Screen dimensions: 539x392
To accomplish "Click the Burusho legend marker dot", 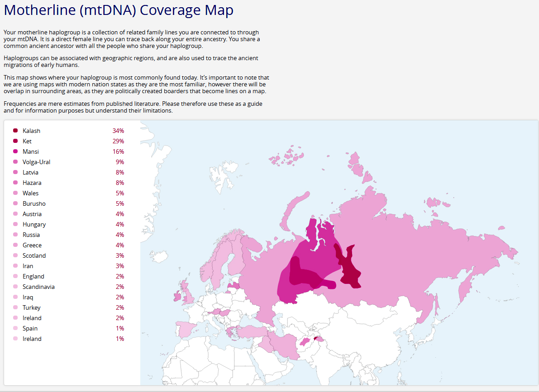I will 16,203.
